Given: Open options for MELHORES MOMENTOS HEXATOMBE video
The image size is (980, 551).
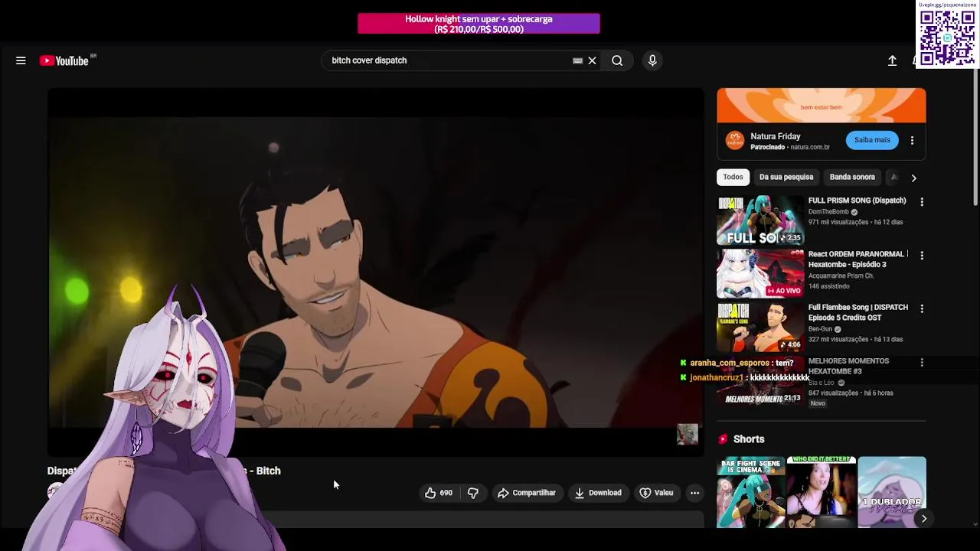Looking at the screenshot, I should click(x=922, y=363).
